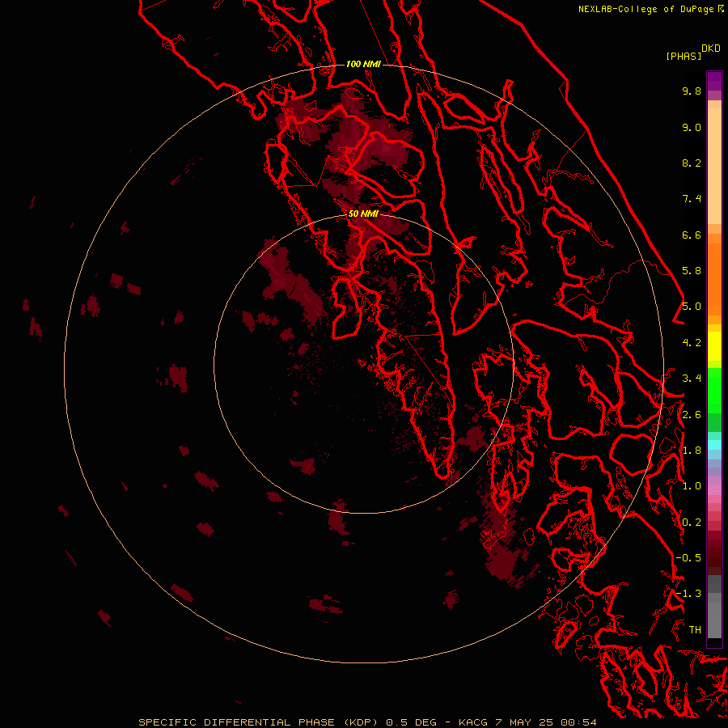Click the 6.6 scale value
This screenshot has height=728, width=728.
click(692, 235)
